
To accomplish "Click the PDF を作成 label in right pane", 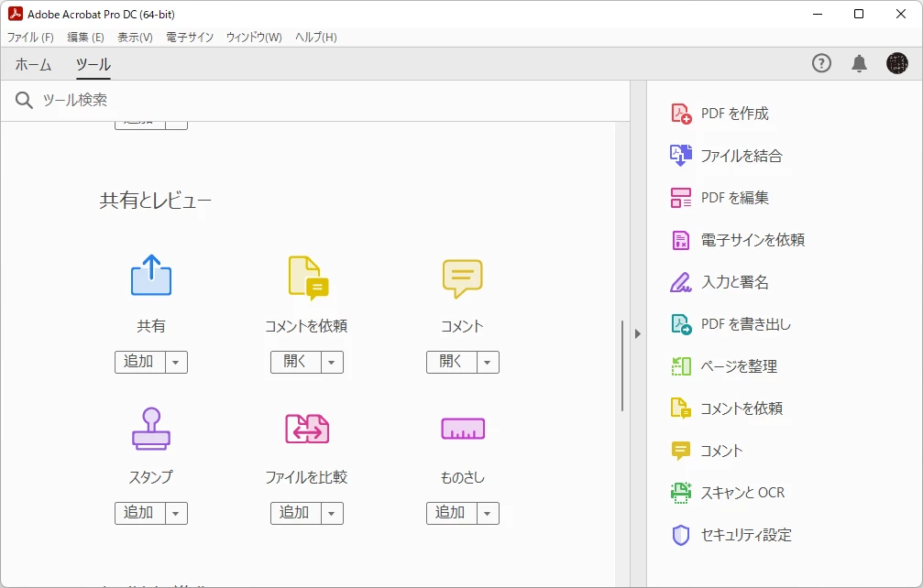I will click(734, 114).
